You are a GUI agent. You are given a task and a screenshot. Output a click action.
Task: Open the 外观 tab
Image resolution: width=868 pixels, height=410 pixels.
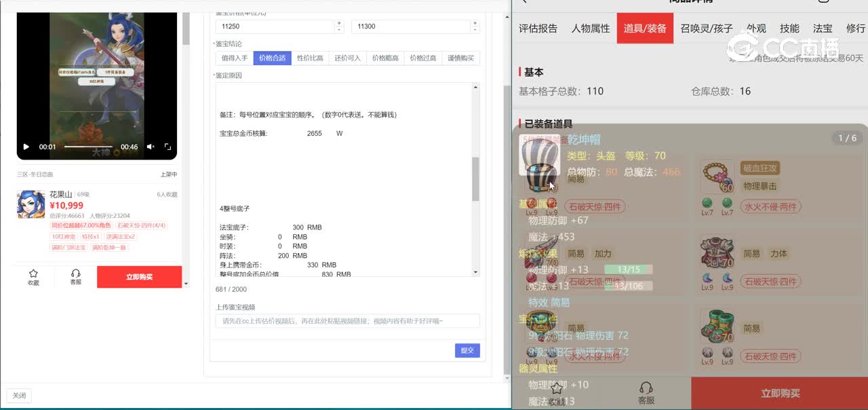tap(756, 29)
